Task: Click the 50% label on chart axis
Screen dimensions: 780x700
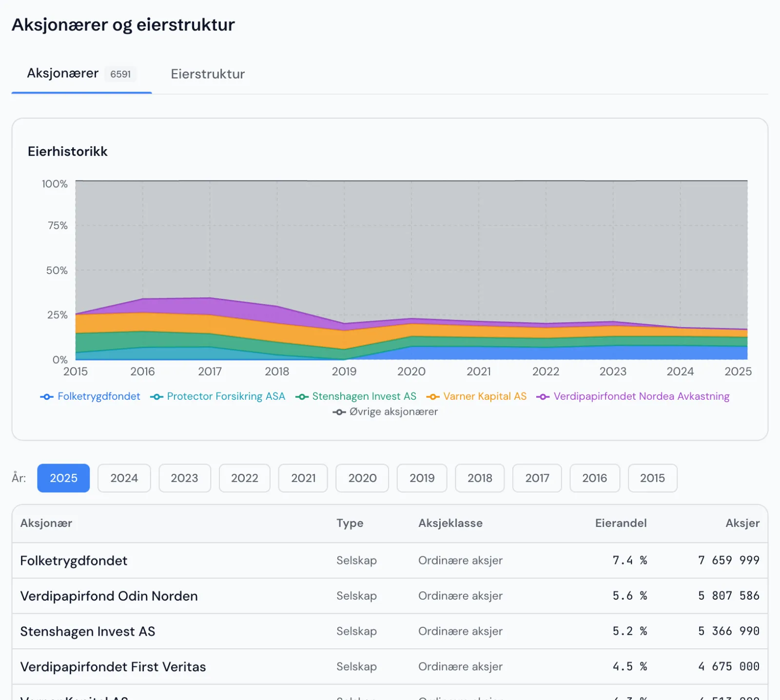Action: [57, 271]
